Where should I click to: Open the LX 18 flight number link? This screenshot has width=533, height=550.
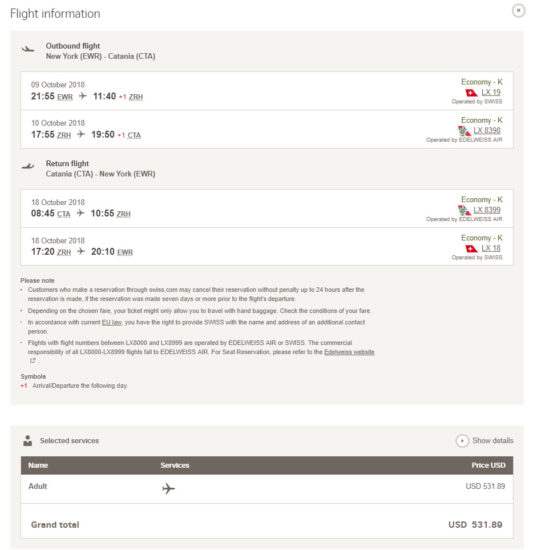491,249
